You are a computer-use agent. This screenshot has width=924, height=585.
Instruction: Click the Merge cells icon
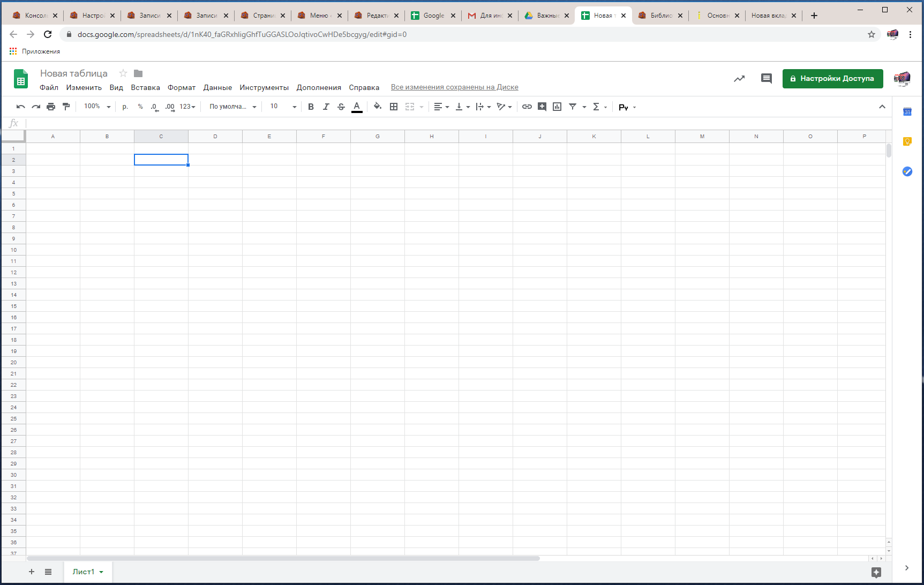(410, 107)
